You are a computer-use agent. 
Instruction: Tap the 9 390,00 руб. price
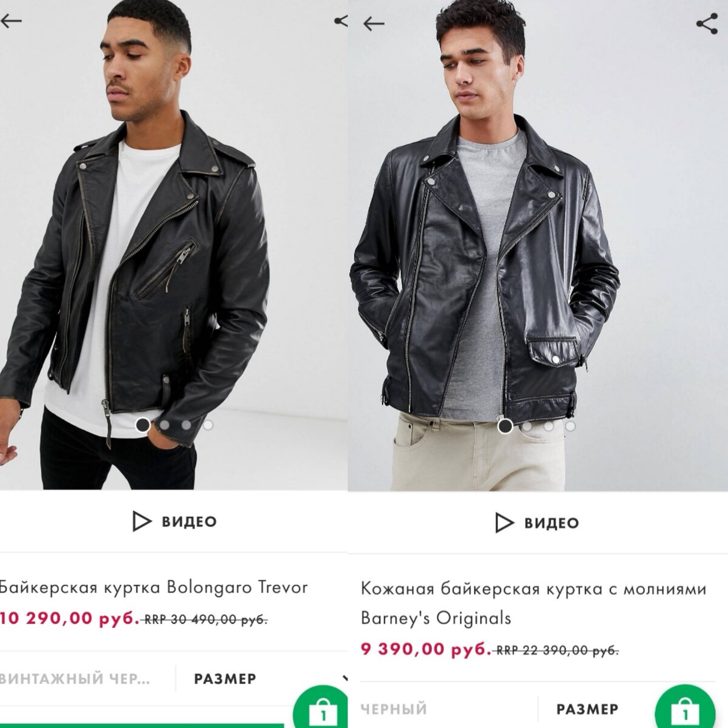(426, 649)
